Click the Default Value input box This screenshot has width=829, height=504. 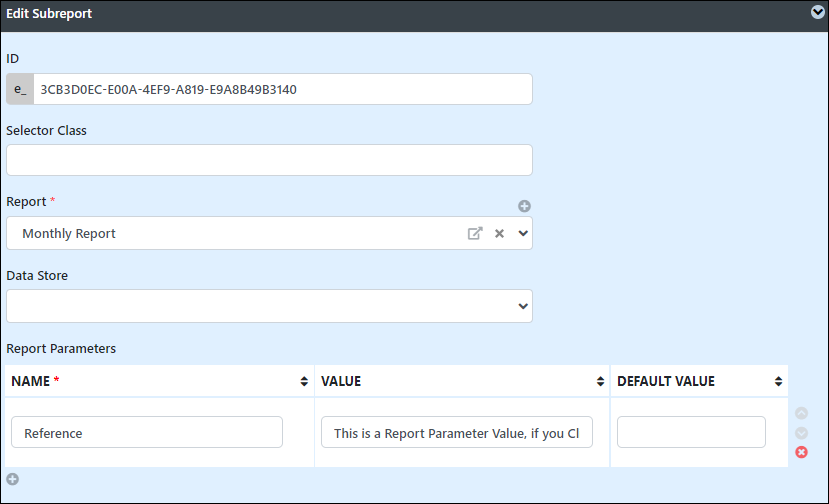pyautogui.click(x=691, y=432)
